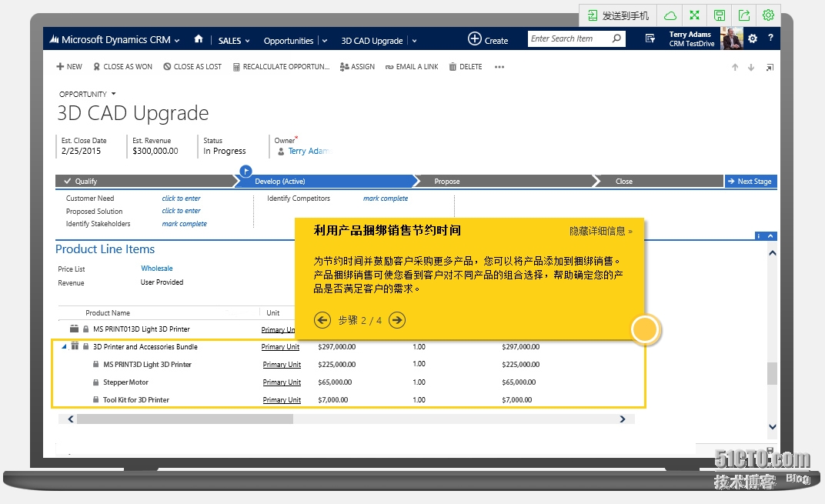Click vertical scrollbar up arrow
This screenshot has height=504, width=825.
[x=773, y=253]
